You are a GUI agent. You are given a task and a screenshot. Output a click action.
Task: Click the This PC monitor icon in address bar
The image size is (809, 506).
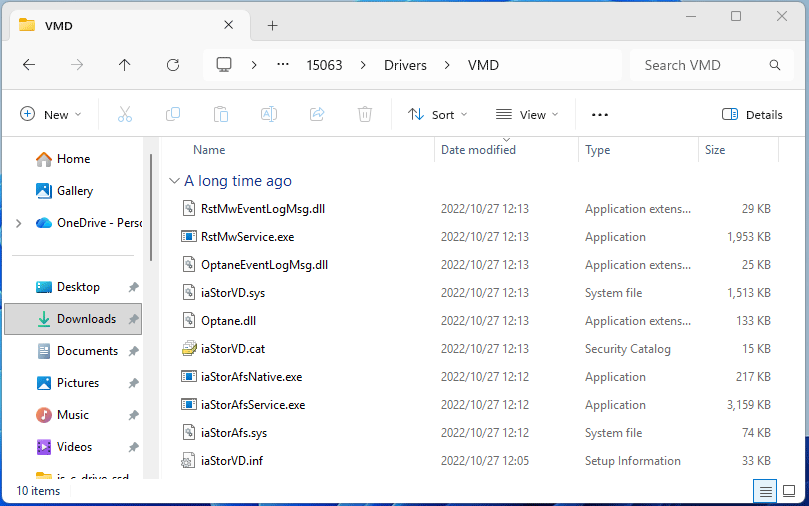224,65
